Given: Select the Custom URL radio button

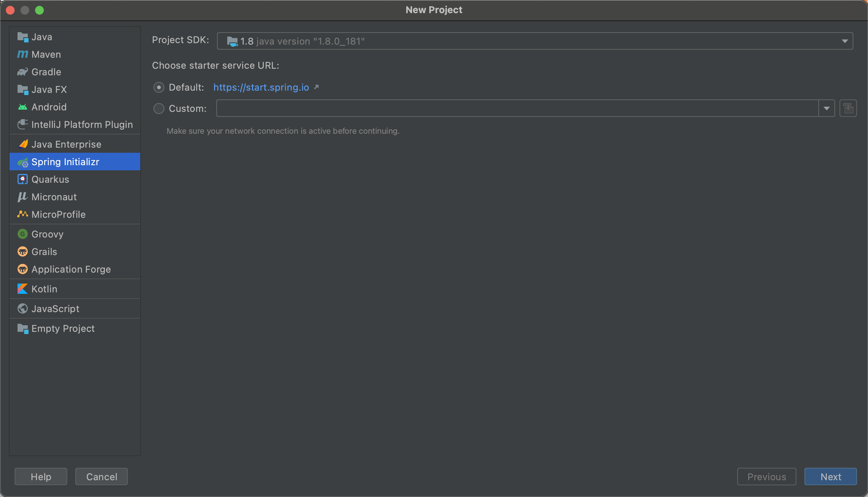Looking at the screenshot, I should pos(159,109).
